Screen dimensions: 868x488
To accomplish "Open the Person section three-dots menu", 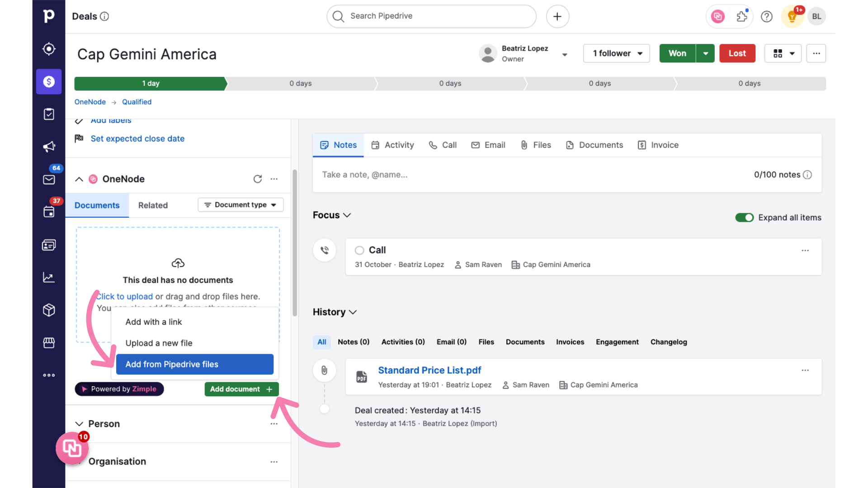I will click(x=274, y=424).
